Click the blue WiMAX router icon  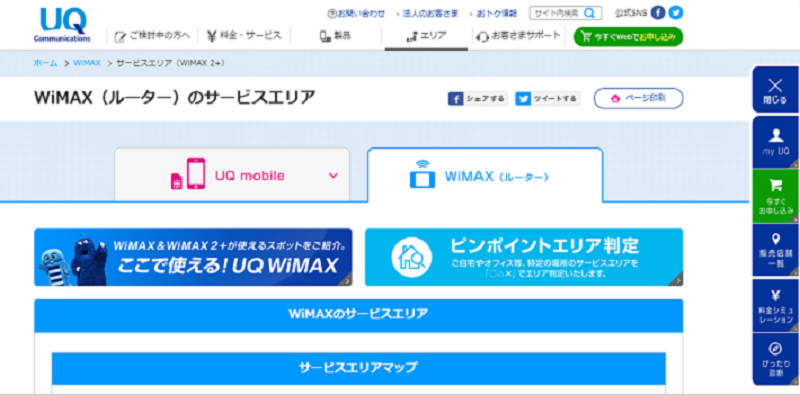point(422,175)
